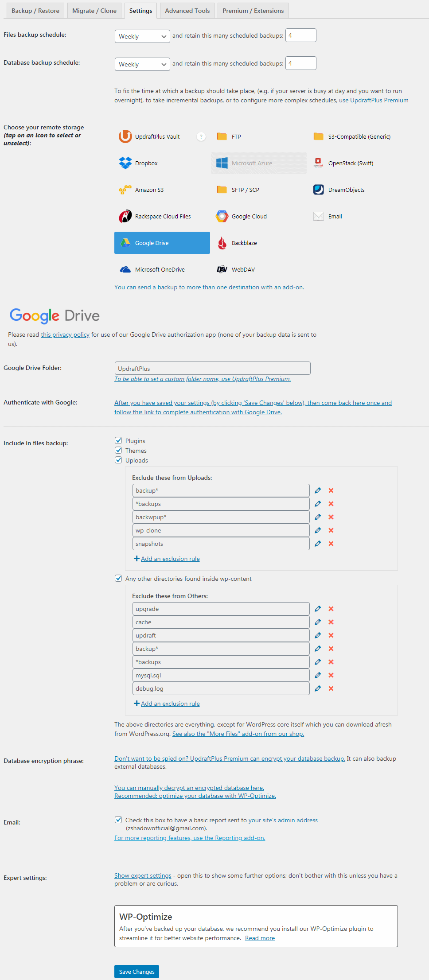429x980 pixels.
Task: Uncheck the Plugins backup checkbox
Action: [118, 440]
